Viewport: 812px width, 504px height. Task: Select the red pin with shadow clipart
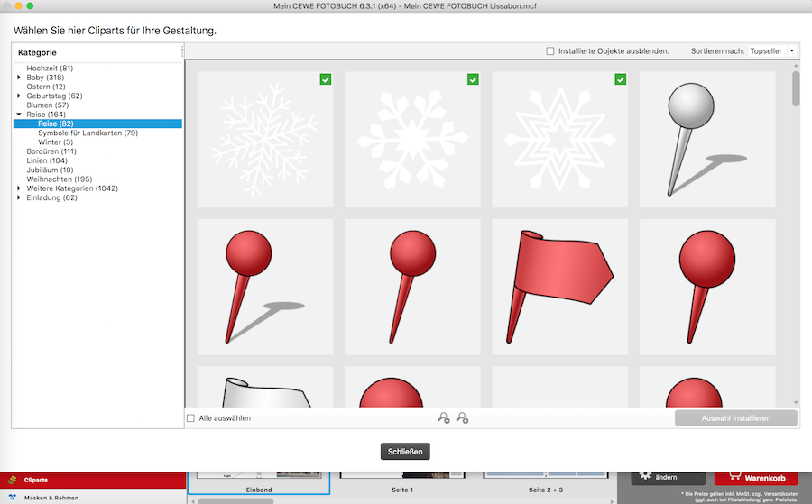pyautogui.click(x=265, y=288)
